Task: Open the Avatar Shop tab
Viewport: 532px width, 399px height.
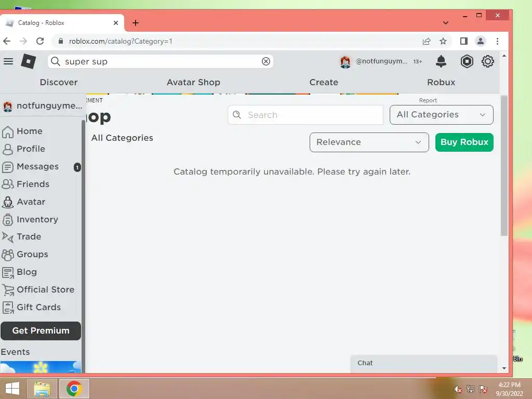Action: tap(193, 83)
